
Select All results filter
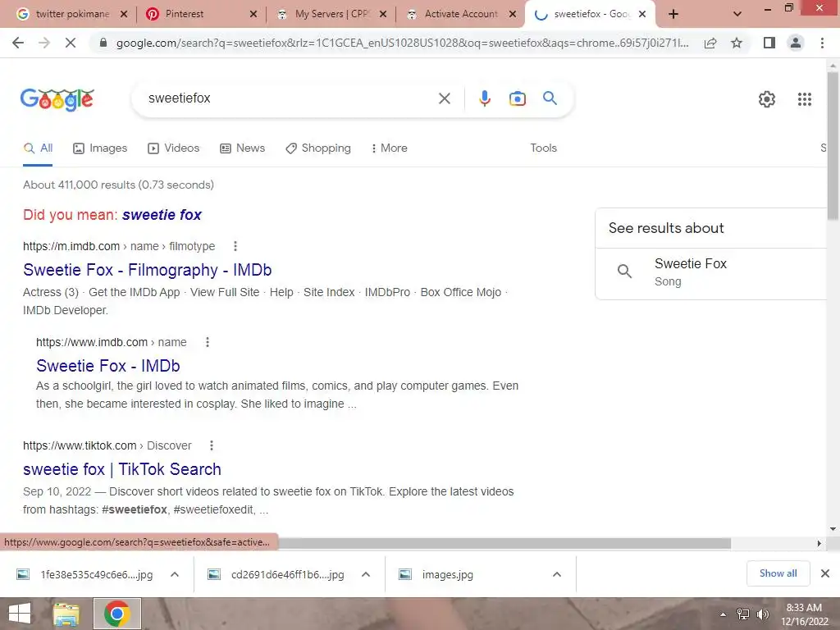pos(38,148)
